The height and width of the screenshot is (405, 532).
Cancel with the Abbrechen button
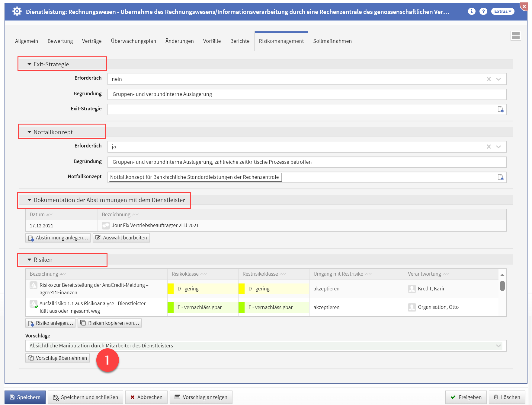click(146, 397)
